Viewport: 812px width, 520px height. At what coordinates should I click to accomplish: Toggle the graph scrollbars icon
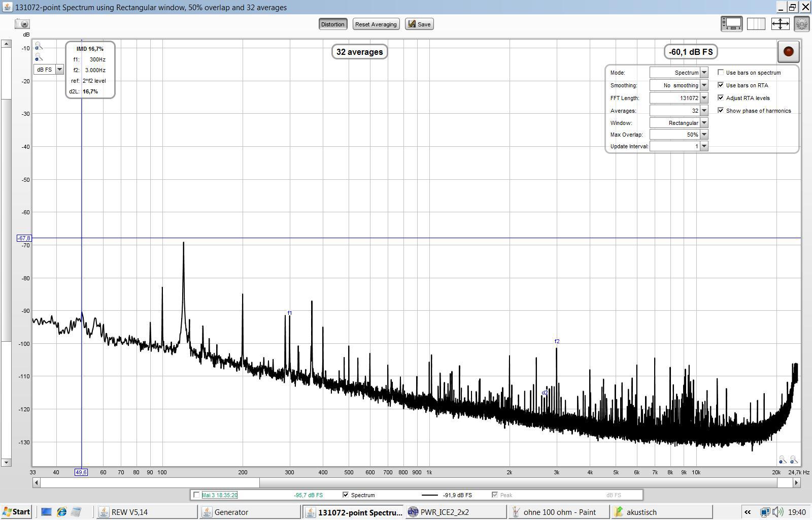point(731,24)
